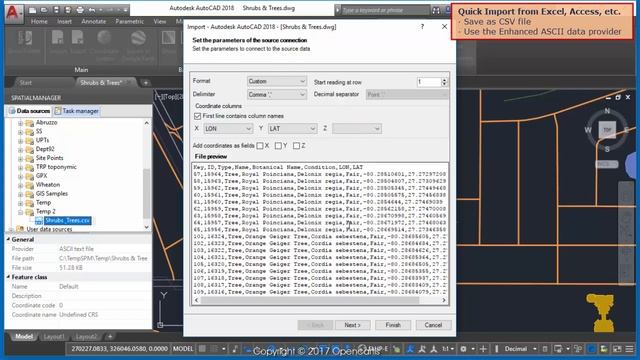Click the Start reading at row input field

429,82
